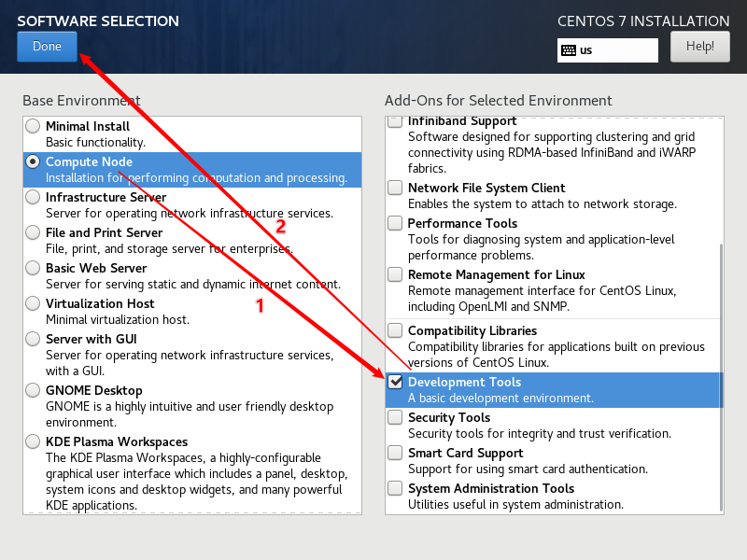Check Smart Card Support add-on

[x=396, y=453]
